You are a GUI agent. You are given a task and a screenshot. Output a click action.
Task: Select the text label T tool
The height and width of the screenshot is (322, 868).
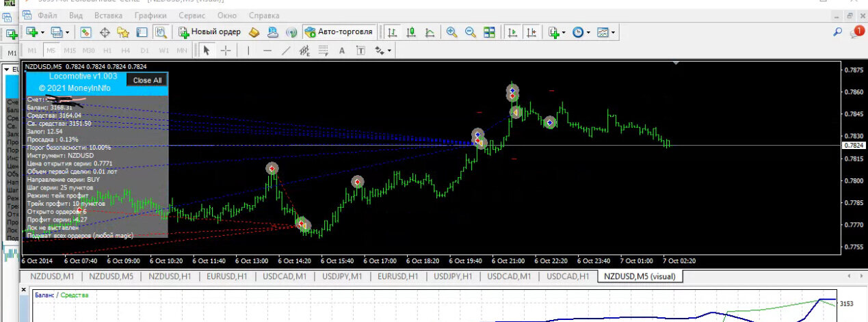point(360,51)
